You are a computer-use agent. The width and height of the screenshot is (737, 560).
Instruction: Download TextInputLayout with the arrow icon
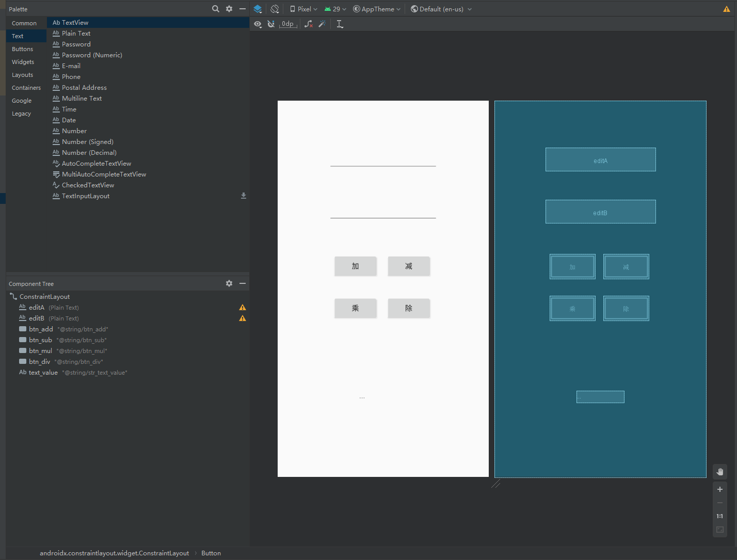(x=244, y=196)
